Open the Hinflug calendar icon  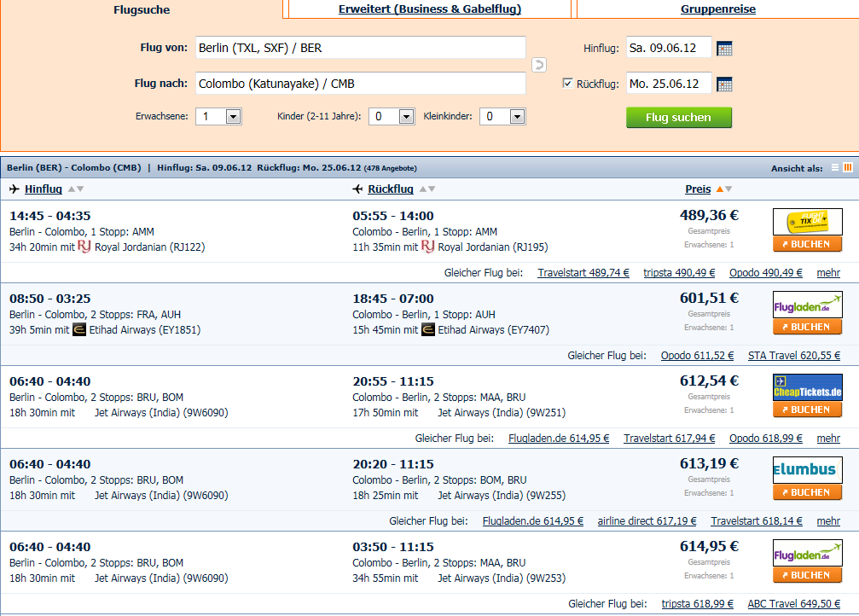tap(724, 49)
